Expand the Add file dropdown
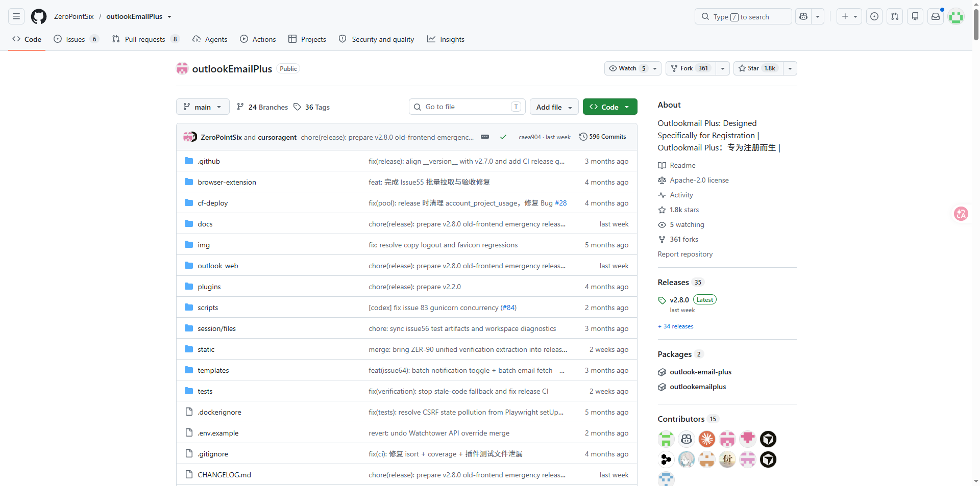The height and width of the screenshot is (486, 980). pyautogui.click(x=554, y=107)
